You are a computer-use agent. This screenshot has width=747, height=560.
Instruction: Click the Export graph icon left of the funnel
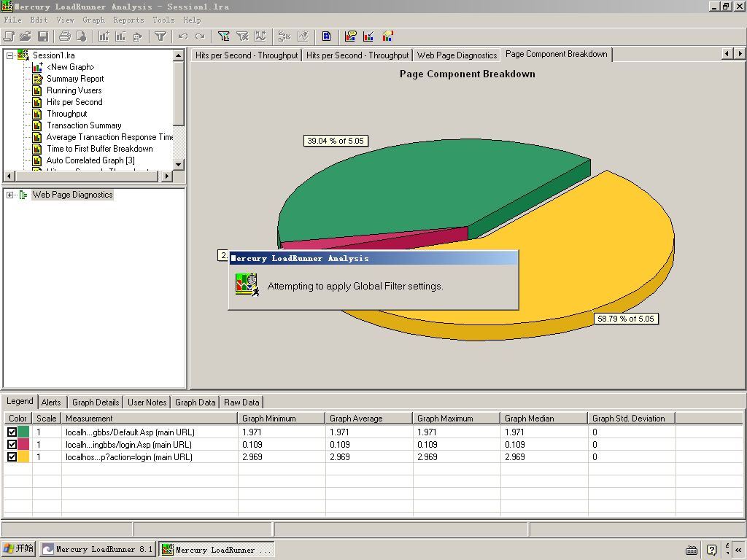[x=138, y=36]
